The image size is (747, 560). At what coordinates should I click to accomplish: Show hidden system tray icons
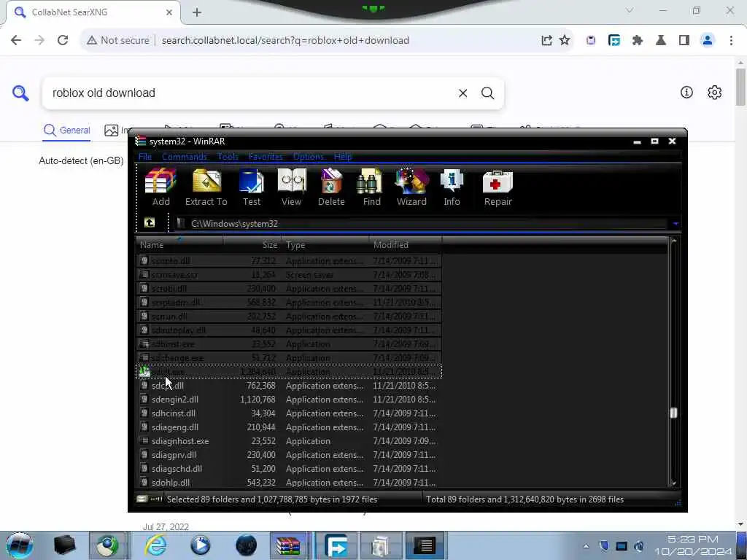tap(586, 546)
